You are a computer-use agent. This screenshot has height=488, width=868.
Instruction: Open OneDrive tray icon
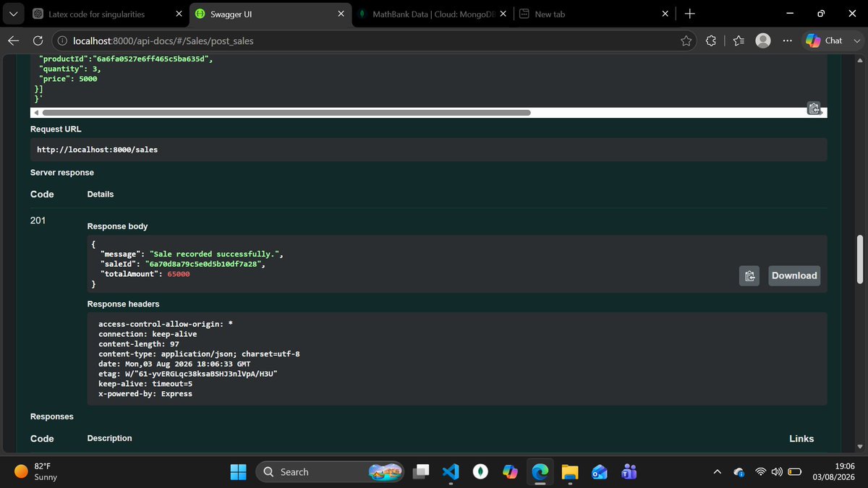pyautogui.click(x=739, y=472)
